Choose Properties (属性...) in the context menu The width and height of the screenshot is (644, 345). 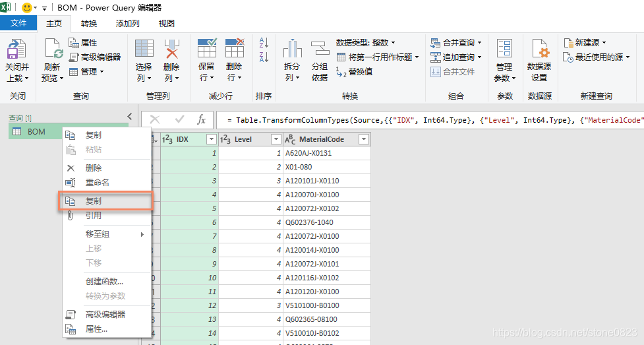click(x=106, y=329)
